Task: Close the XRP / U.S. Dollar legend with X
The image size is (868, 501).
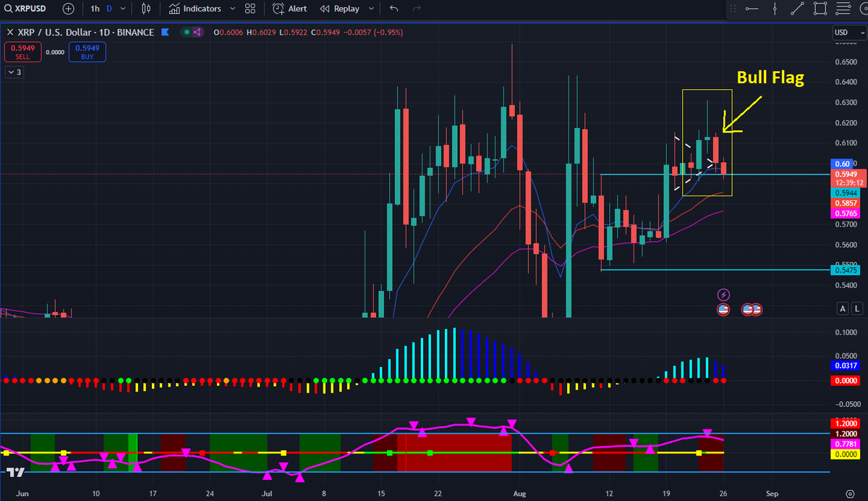Action: [x=9, y=33]
